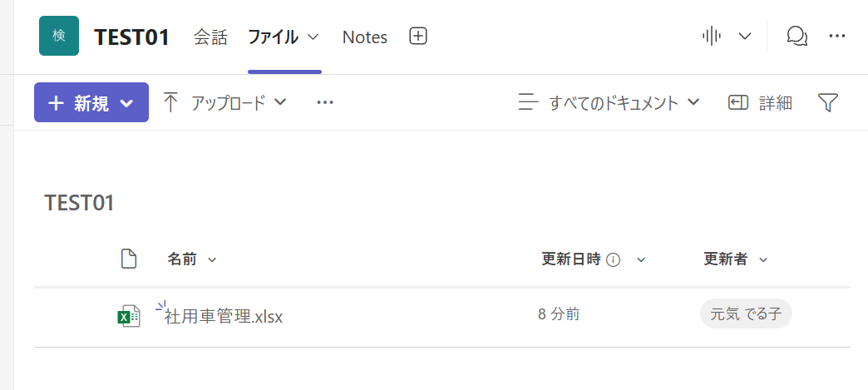Open the 社用車管理.xlsx file
Image resolution: width=868 pixels, height=390 pixels.
point(224,316)
